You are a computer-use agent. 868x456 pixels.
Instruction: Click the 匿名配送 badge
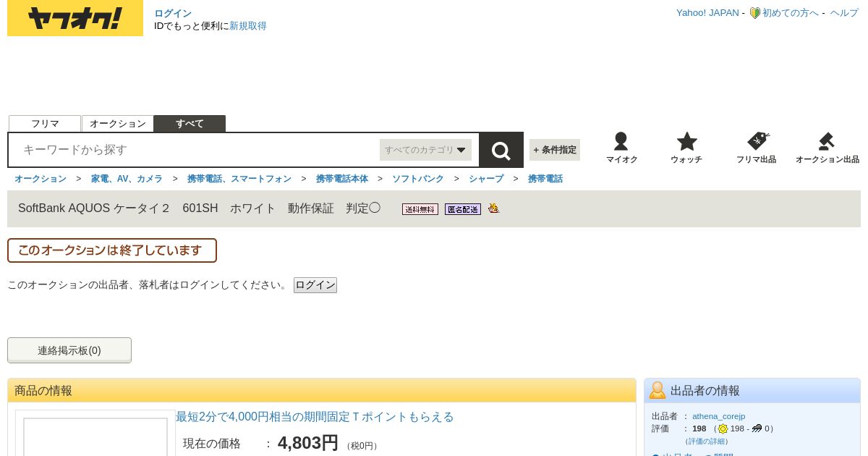click(463, 209)
